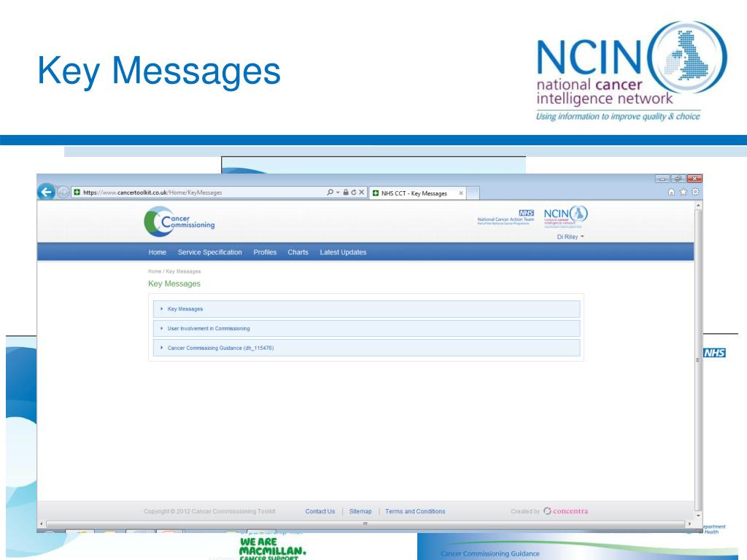The height and width of the screenshot is (560, 747).
Task: Click the scroll-up arrow of vertical scrollbar
Action: [698, 205]
